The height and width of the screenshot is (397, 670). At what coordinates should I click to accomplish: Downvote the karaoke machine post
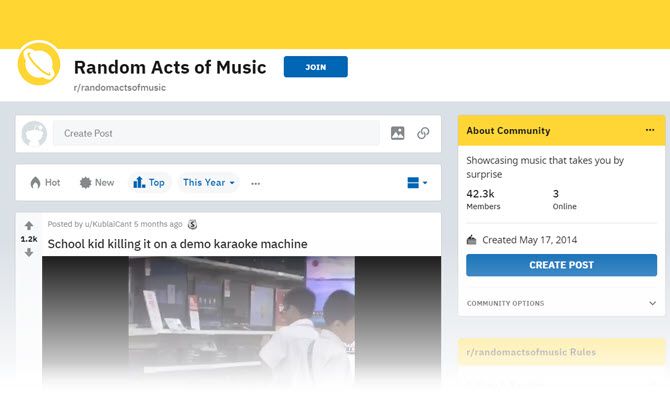coord(29,253)
